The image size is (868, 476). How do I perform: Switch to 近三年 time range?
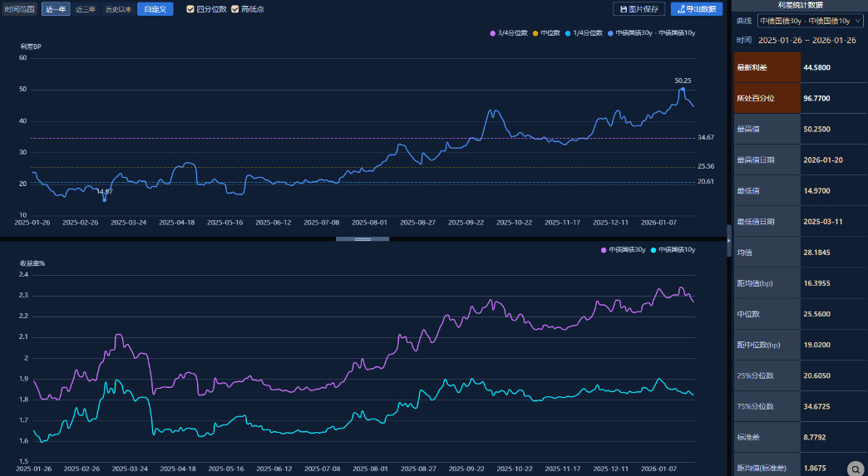86,9
